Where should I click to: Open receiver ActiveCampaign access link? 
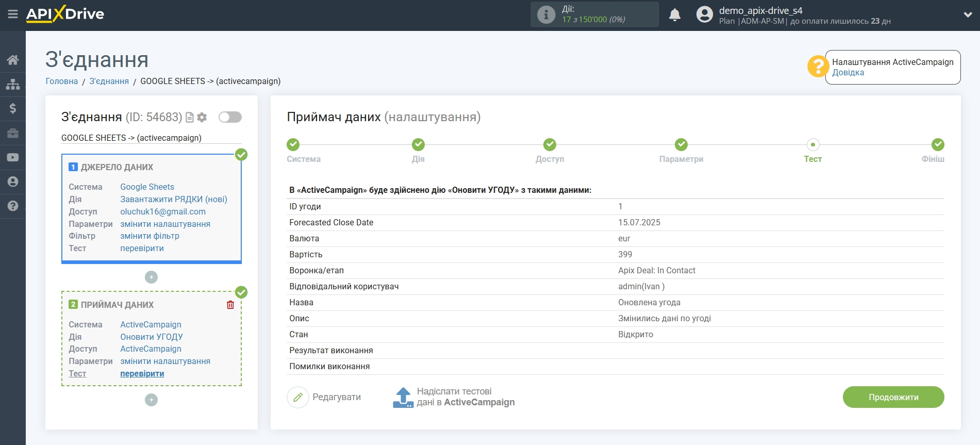pyautogui.click(x=151, y=349)
